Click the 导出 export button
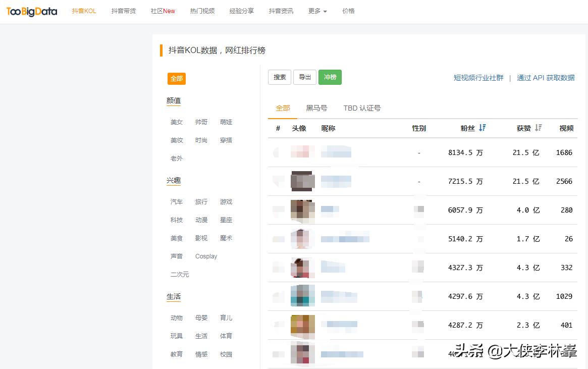The height and width of the screenshot is (369, 588). (304, 77)
